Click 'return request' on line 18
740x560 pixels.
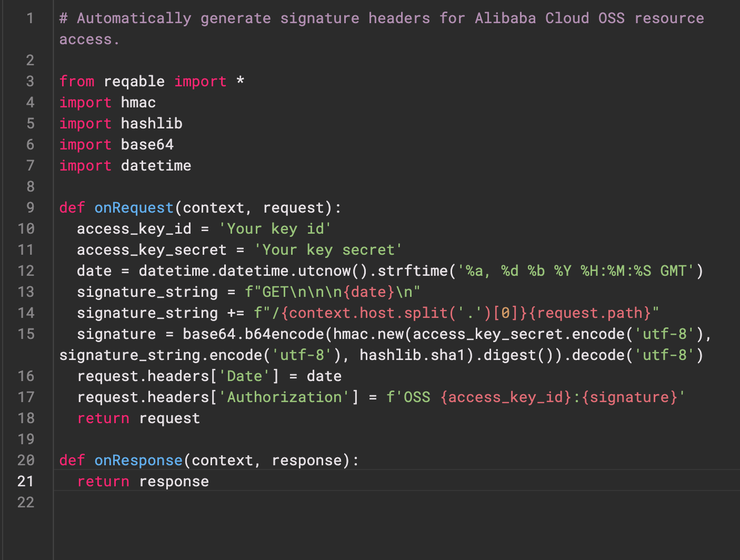[x=138, y=418]
